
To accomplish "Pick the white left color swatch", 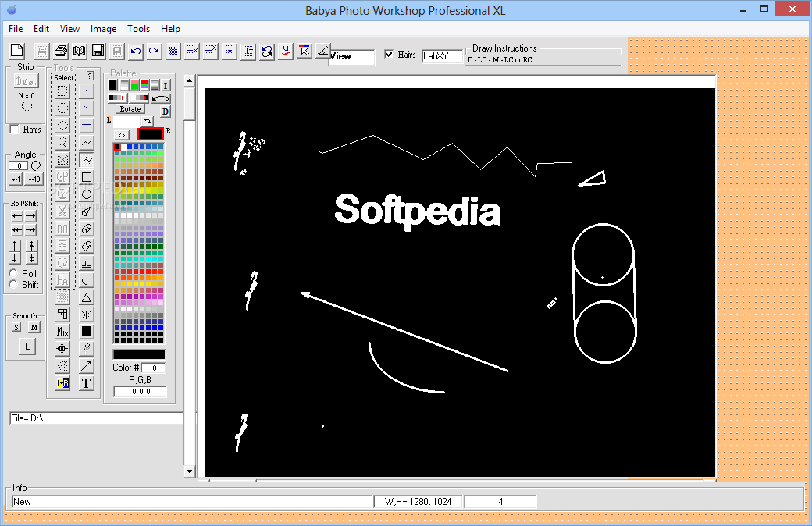I will click(x=126, y=122).
